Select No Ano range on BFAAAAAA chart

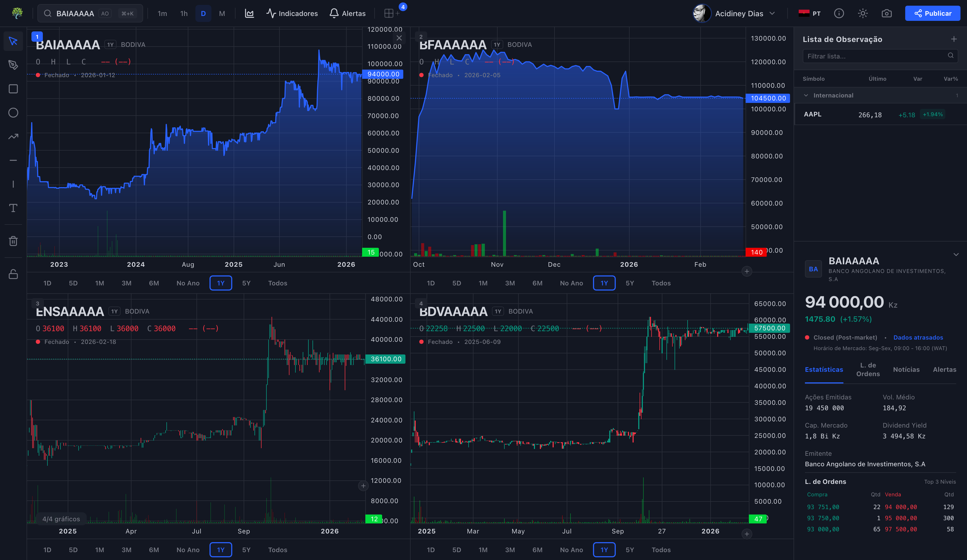click(571, 283)
